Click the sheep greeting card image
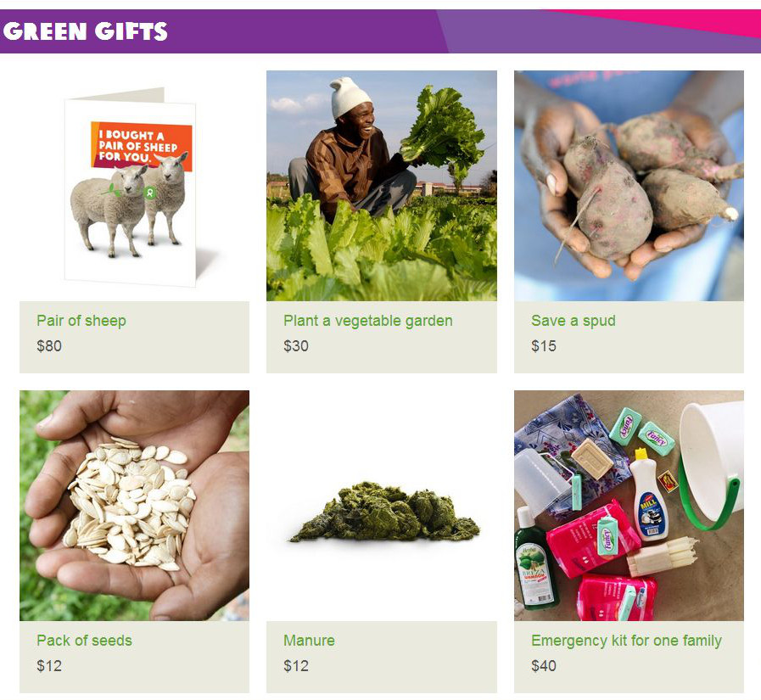This screenshot has width=761, height=700. [x=134, y=186]
